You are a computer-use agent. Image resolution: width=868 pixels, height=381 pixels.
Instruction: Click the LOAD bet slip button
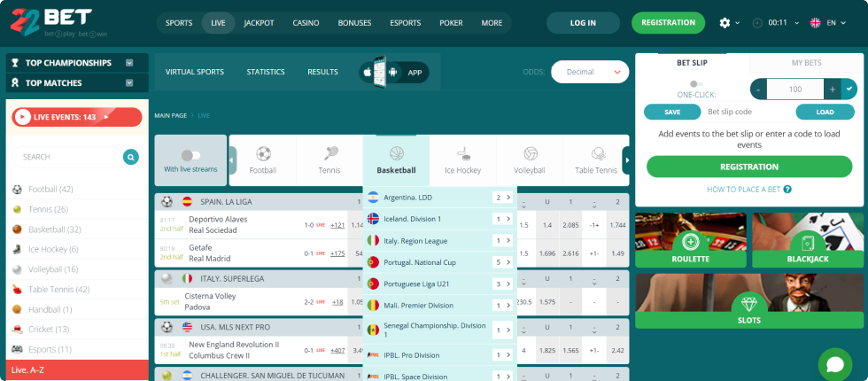[825, 112]
